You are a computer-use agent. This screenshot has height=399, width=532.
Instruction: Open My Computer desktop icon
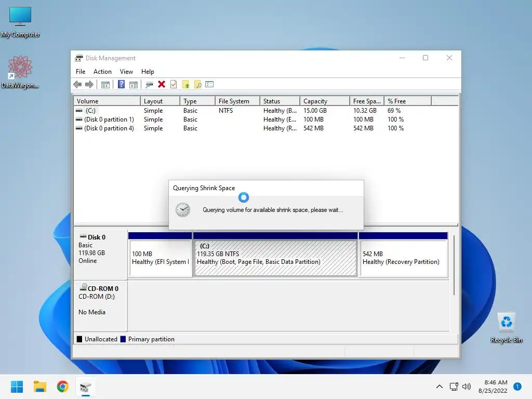pyautogui.click(x=20, y=22)
